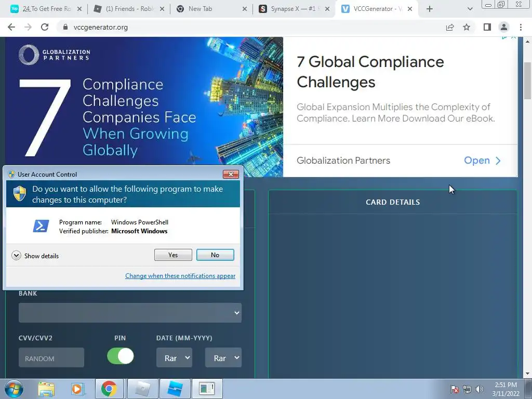
Task: Bookmark this page with the star icon
Action: tap(467, 27)
